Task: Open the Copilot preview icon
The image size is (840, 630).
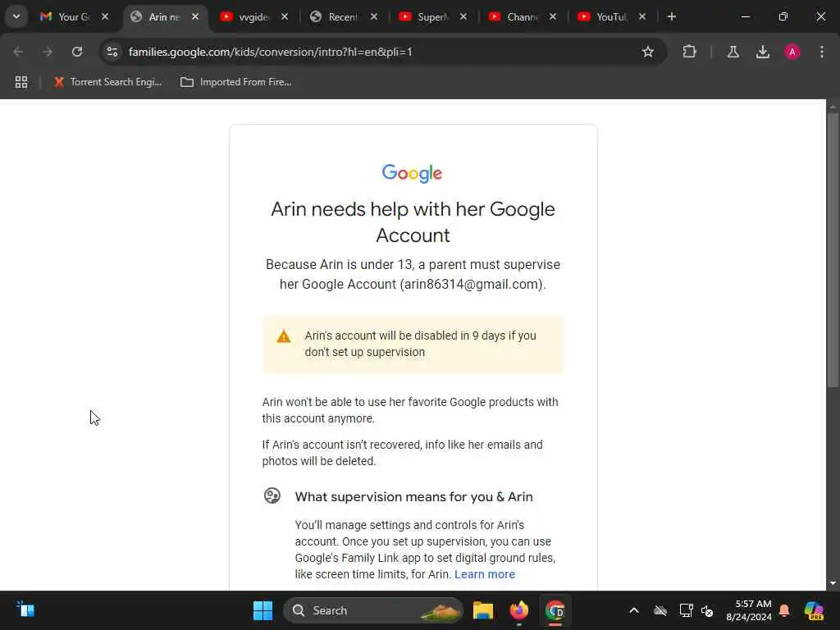Action: coord(814,610)
